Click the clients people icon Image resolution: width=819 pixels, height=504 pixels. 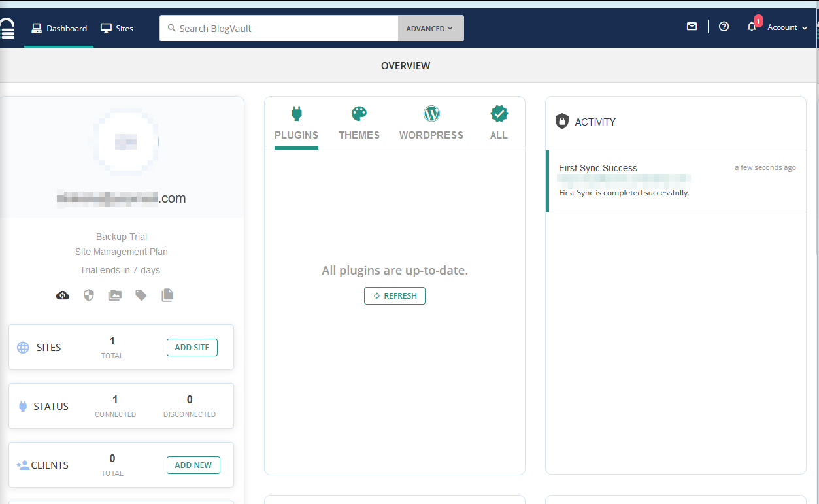23,465
